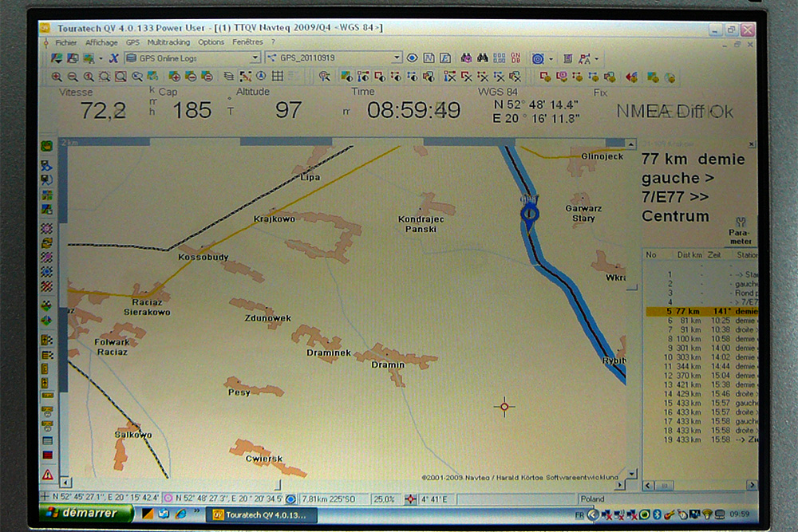Open the Fichier menu

[65, 43]
